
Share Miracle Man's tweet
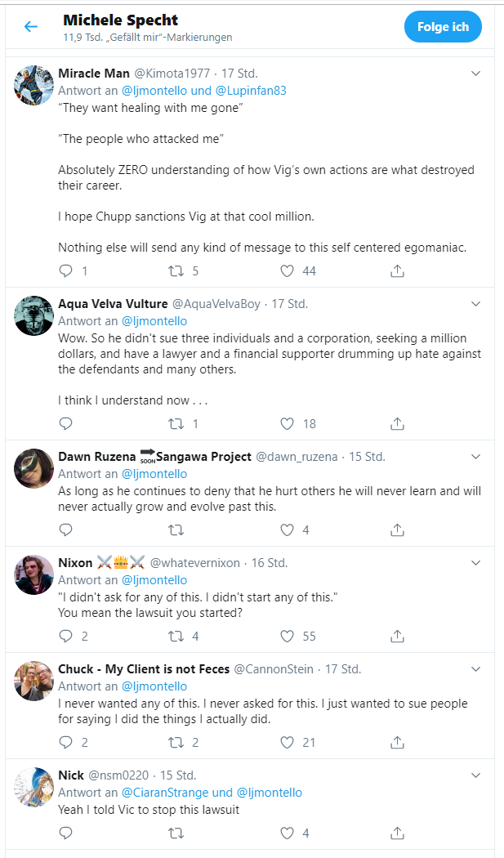click(397, 270)
